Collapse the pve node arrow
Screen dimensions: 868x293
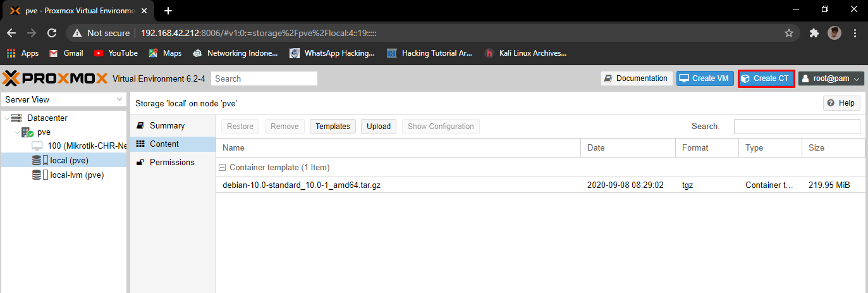pyautogui.click(x=17, y=132)
